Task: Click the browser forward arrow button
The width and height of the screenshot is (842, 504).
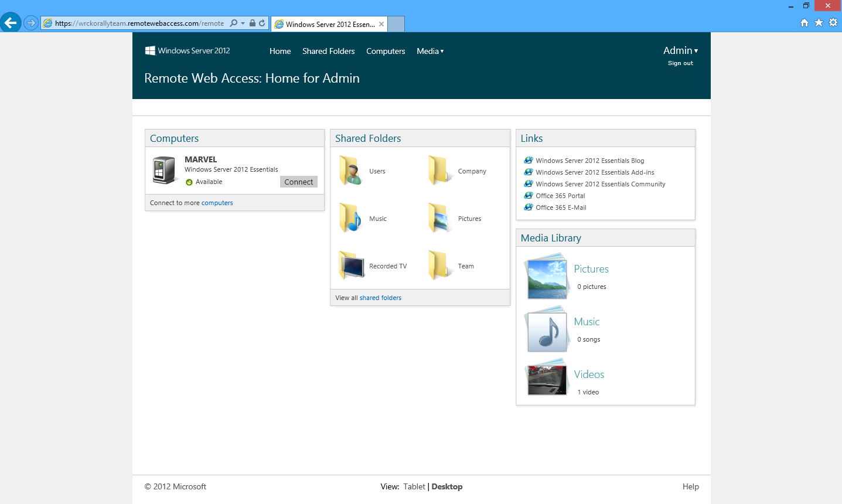Action: point(31,23)
